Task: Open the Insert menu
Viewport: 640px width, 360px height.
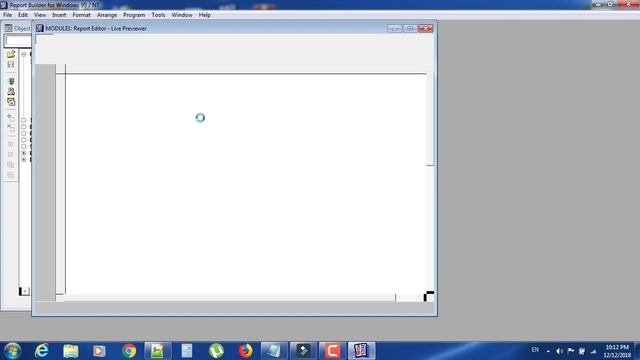Action: click(x=59, y=15)
